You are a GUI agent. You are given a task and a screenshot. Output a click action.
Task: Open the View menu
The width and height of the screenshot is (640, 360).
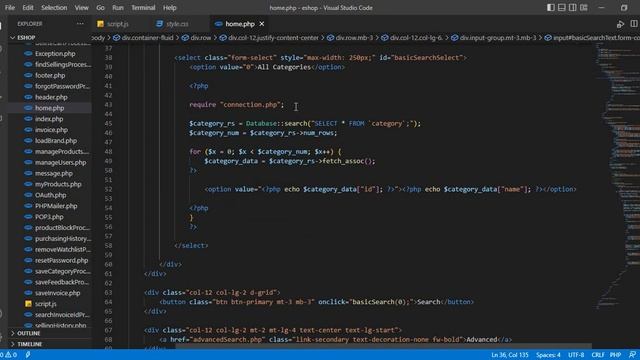(81, 7)
